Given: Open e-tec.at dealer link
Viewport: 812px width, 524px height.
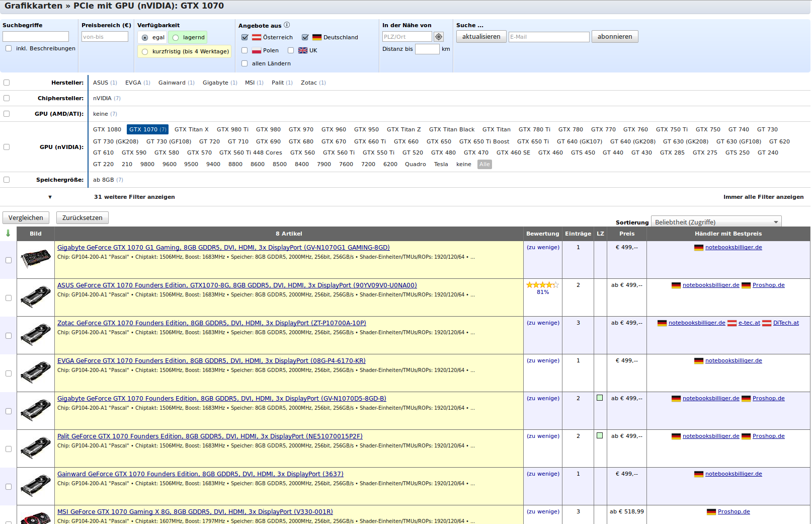Looking at the screenshot, I should [x=749, y=323].
